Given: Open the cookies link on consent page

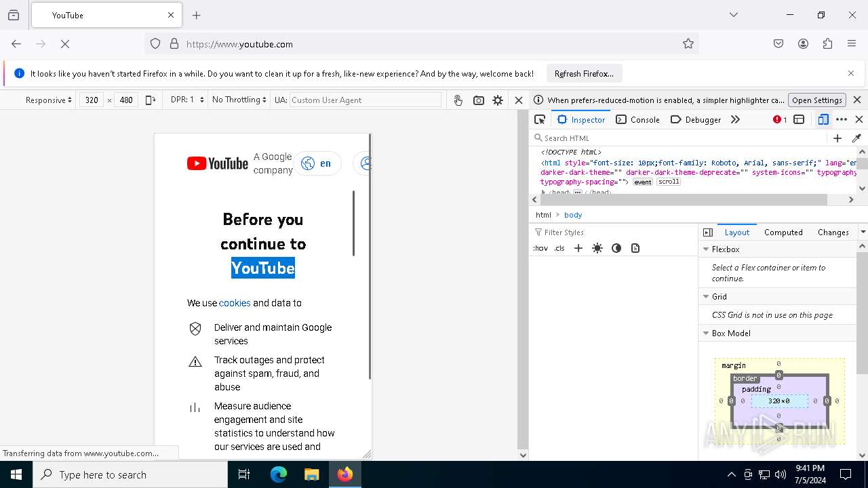Looking at the screenshot, I should pos(235,303).
